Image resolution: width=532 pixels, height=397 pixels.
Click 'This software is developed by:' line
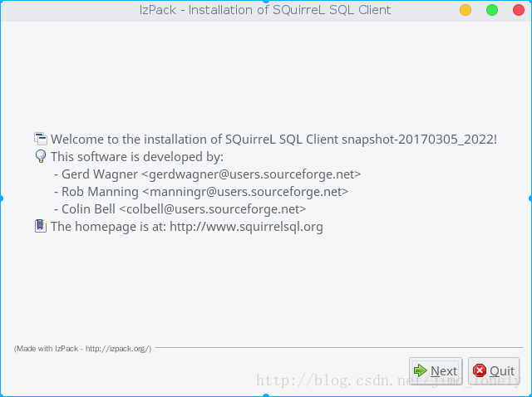point(137,157)
